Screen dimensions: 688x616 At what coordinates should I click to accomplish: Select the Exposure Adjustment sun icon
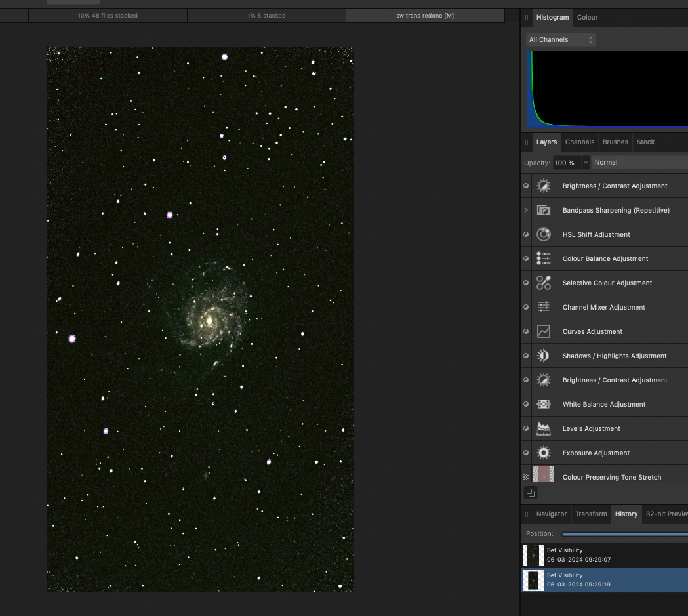[x=543, y=453]
